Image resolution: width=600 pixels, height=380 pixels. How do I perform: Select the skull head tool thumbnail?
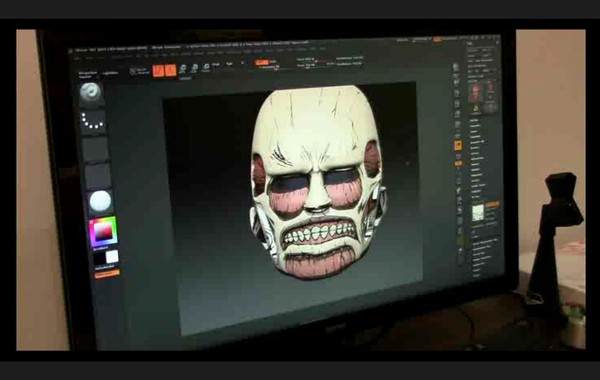(476, 93)
